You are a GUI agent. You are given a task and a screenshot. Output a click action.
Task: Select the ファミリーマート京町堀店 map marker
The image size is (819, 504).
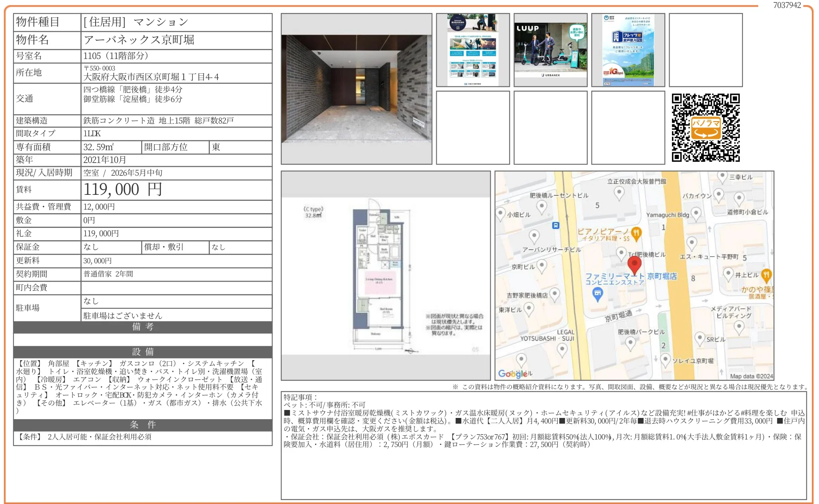(598, 293)
